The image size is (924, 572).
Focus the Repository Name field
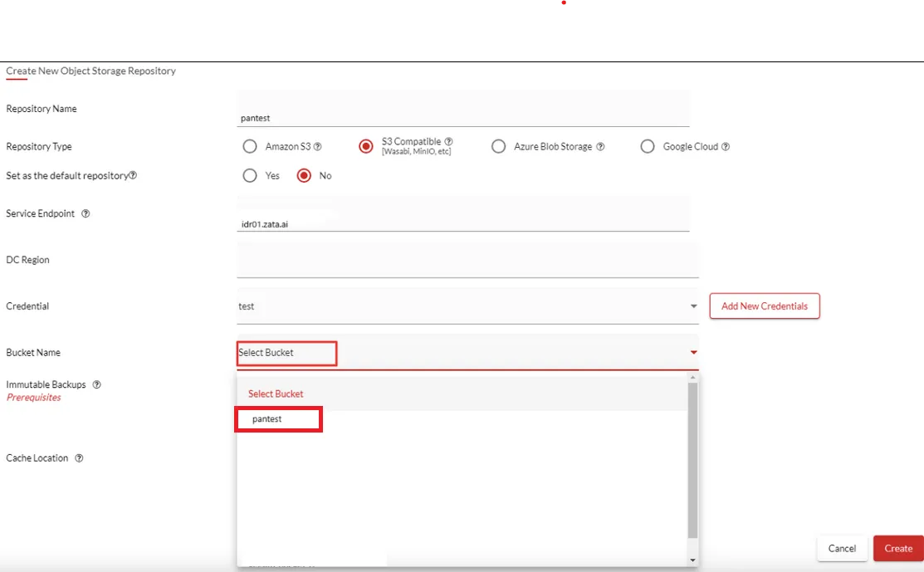pos(463,110)
